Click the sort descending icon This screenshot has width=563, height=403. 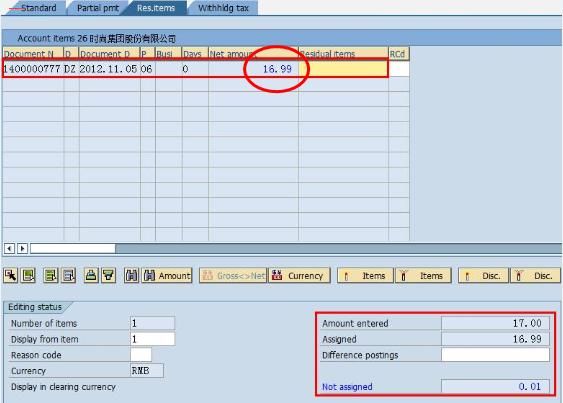point(108,275)
